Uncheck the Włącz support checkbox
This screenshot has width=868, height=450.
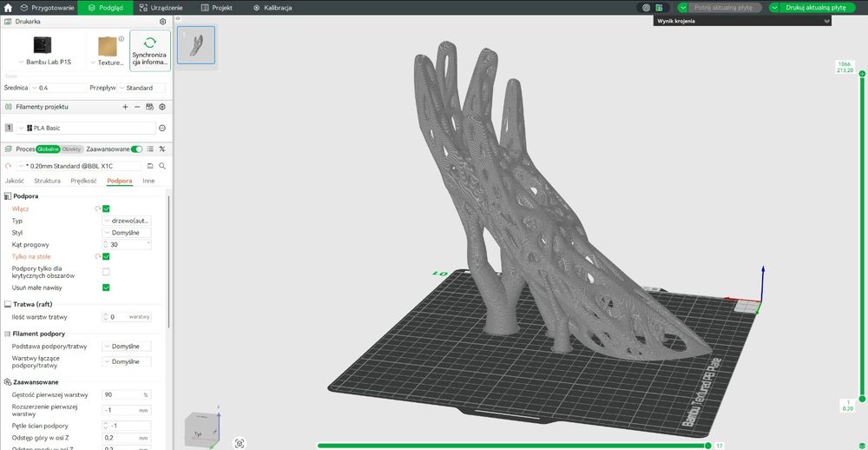click(x=106, y=208)
